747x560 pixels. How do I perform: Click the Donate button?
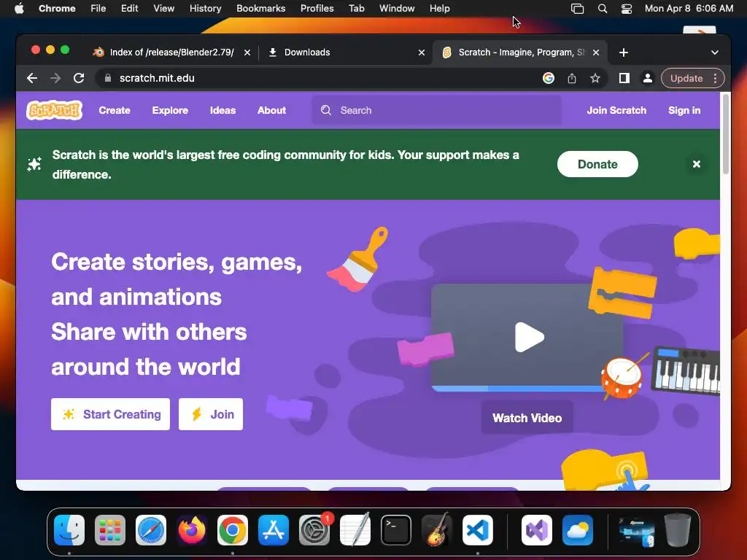tap(597, 164)
